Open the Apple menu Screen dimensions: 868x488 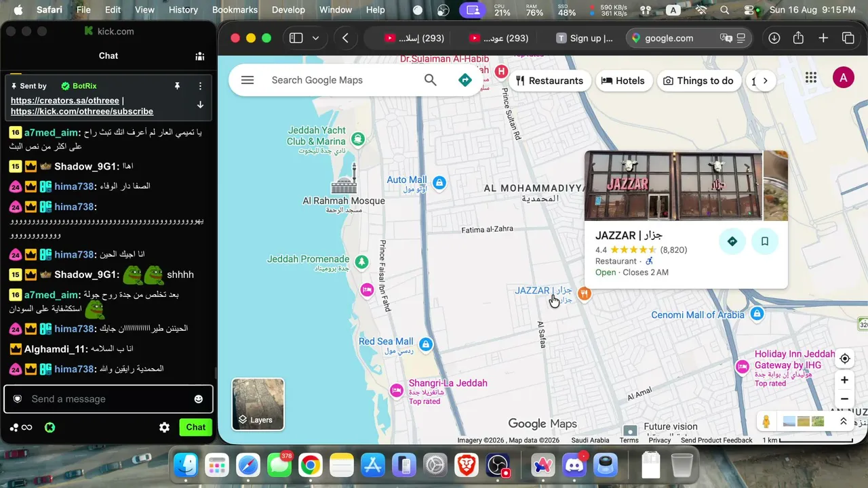[x=18, y=10]
